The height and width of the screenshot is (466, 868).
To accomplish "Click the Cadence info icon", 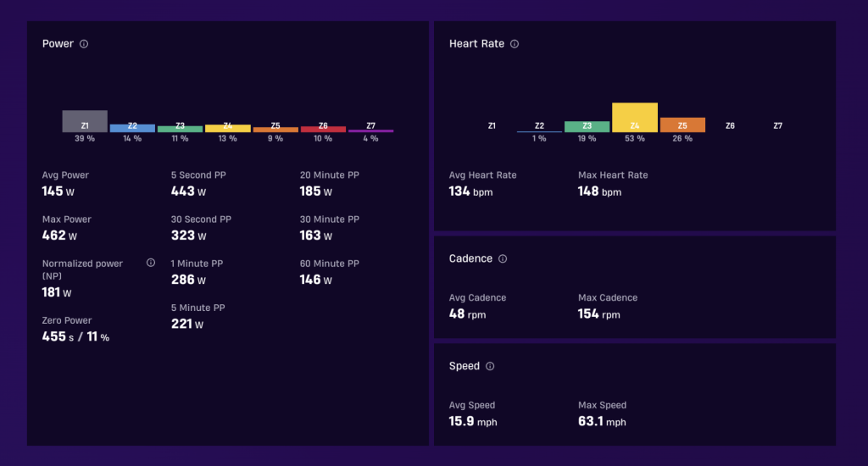I will click(x=503, y=258).
